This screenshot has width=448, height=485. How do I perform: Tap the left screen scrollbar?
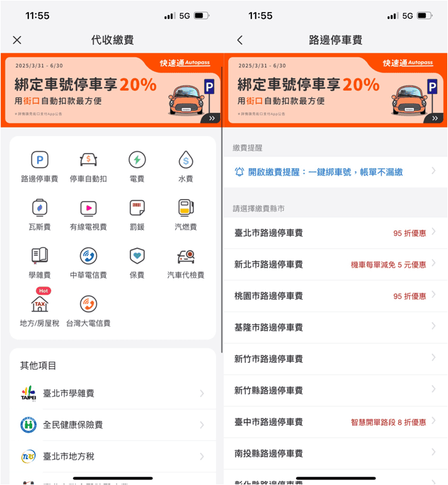(x=222, y=210)
